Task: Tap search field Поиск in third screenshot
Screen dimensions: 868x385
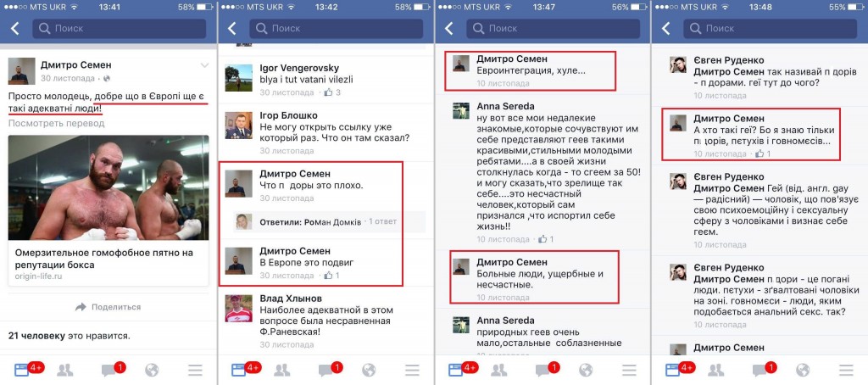Action: (553, 28)
